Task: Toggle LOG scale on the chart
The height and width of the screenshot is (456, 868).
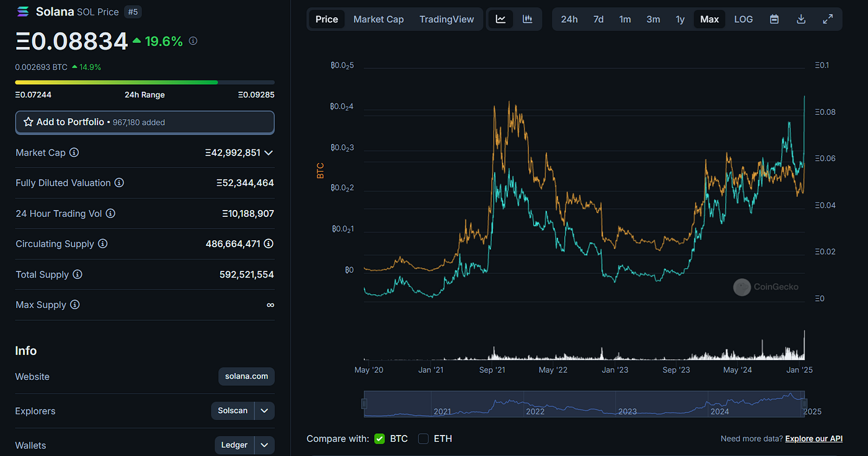Action: [743, 19]
